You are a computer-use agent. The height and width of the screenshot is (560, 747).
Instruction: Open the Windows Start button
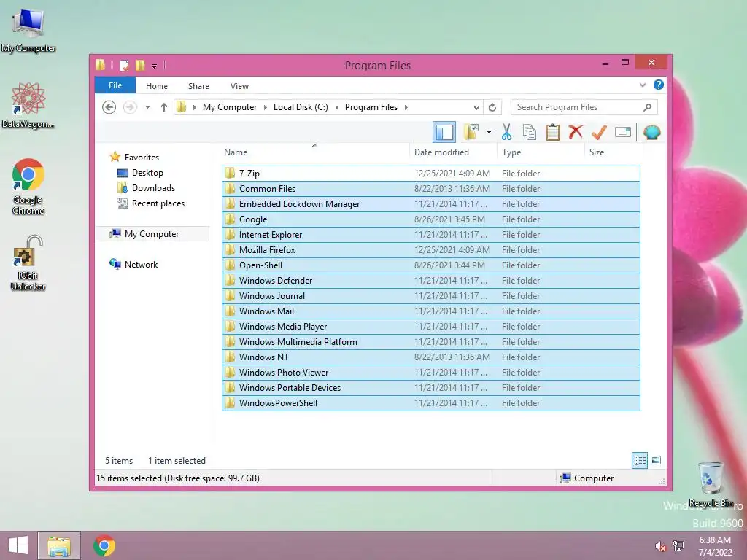pos(18,545)
